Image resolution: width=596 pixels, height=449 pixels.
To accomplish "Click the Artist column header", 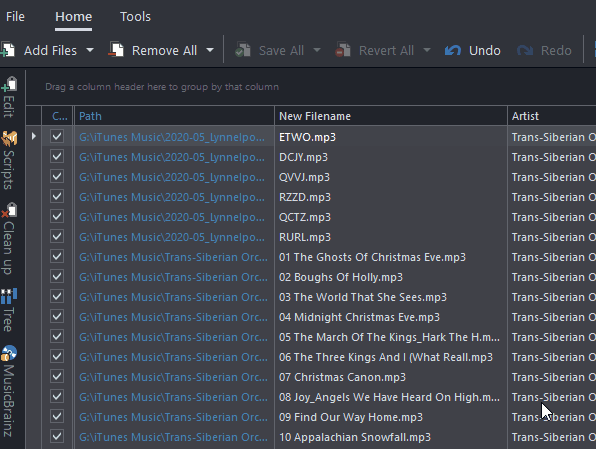I will click(552, 116).
